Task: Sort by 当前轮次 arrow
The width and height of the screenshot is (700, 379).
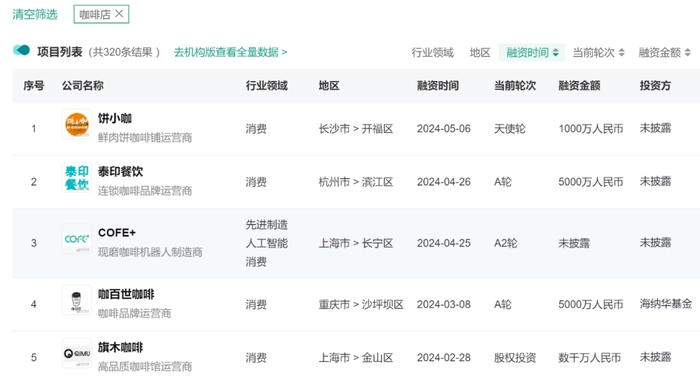Action: 621,53
